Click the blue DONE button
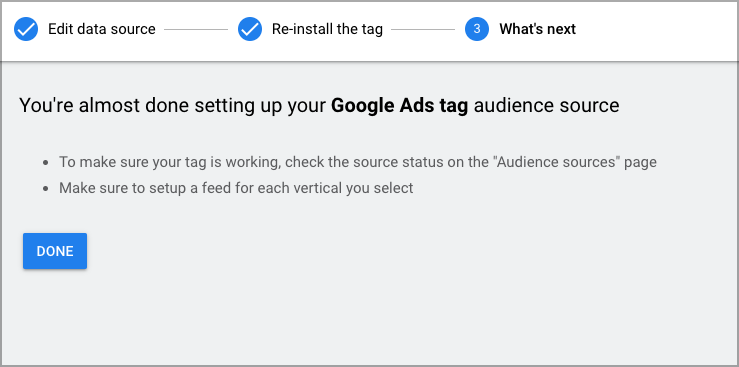Image resolution: width=739 pixels, height=367 pixels. click(55, 251)
